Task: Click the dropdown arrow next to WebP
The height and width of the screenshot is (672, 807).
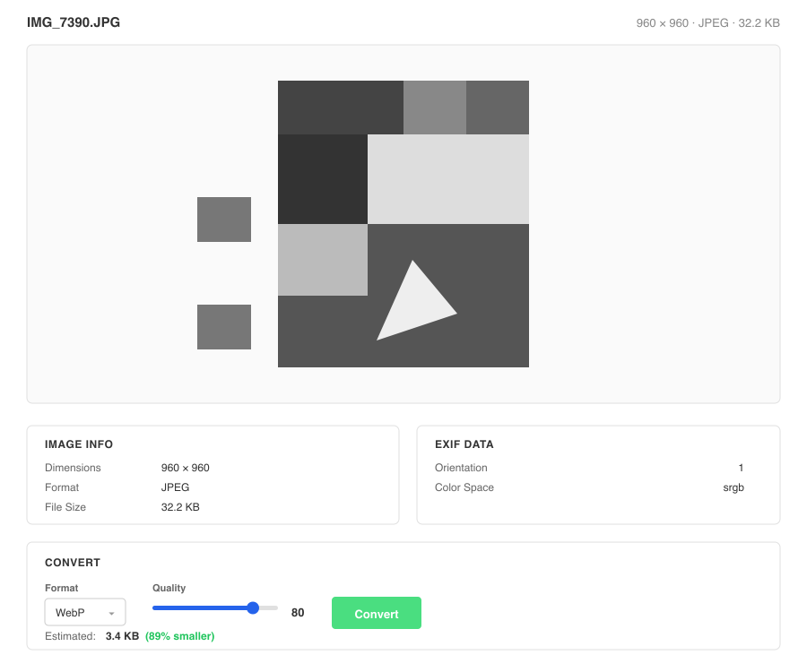Action: click(x=113, y=612)
